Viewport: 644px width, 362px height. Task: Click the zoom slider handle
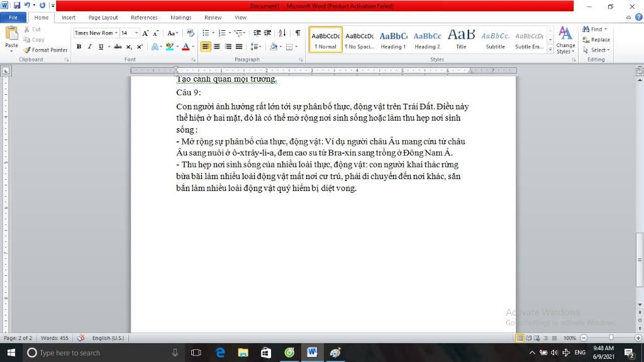pos(611,337)
